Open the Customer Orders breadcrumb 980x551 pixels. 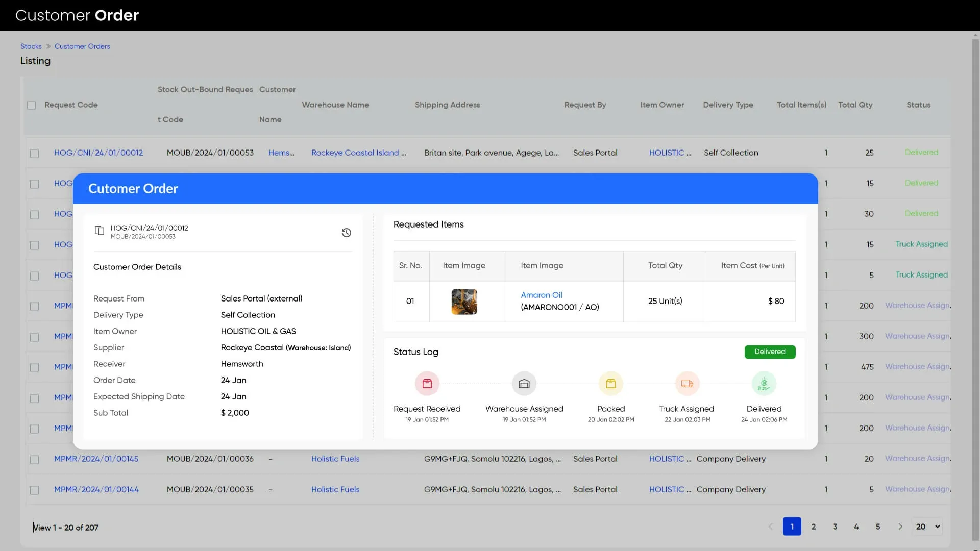tap(82, 46)
